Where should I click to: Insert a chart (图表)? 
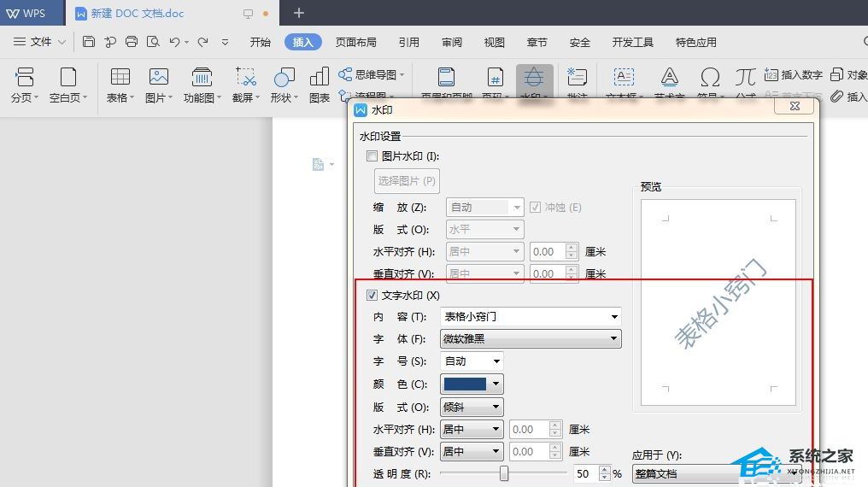point(320,85)
